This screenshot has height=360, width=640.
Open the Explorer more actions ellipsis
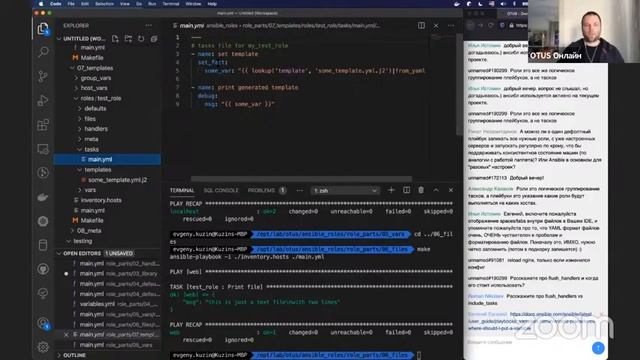coord(149,25)
